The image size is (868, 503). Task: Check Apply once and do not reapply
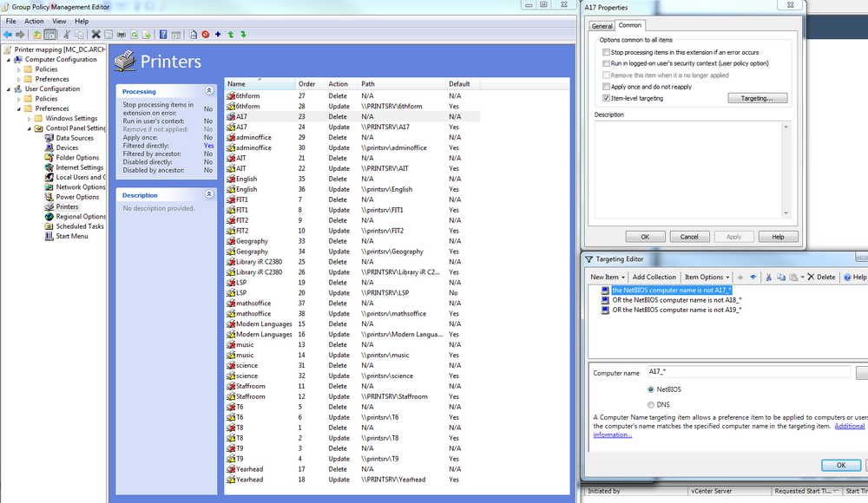point(606,87)
